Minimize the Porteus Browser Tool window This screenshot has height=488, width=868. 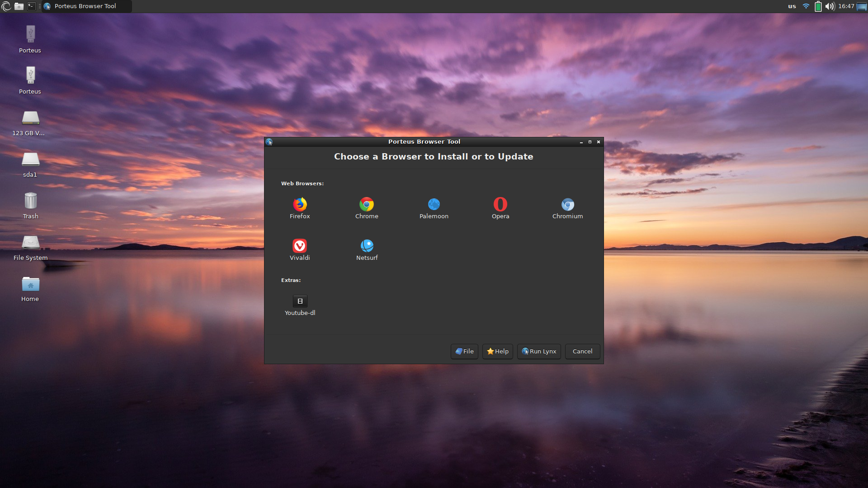(581, 142)
